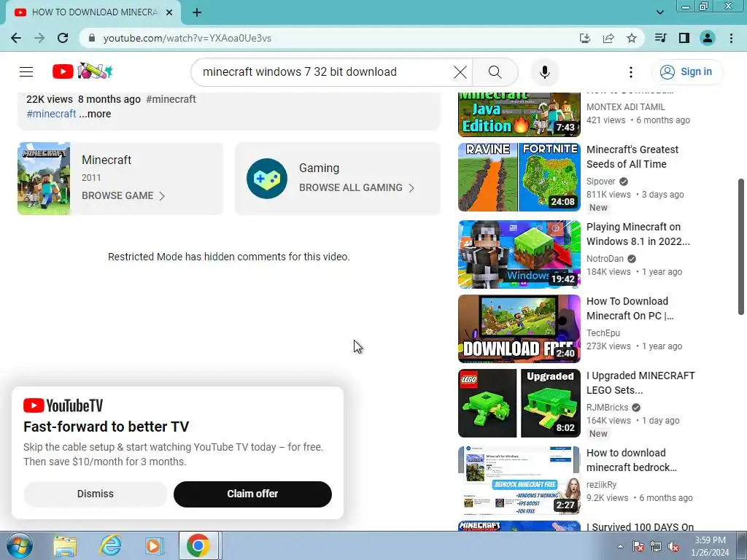Screen dimensions: 747x560
Task: Open How To Download Minecraft On PC title
Action: point(630,308)
